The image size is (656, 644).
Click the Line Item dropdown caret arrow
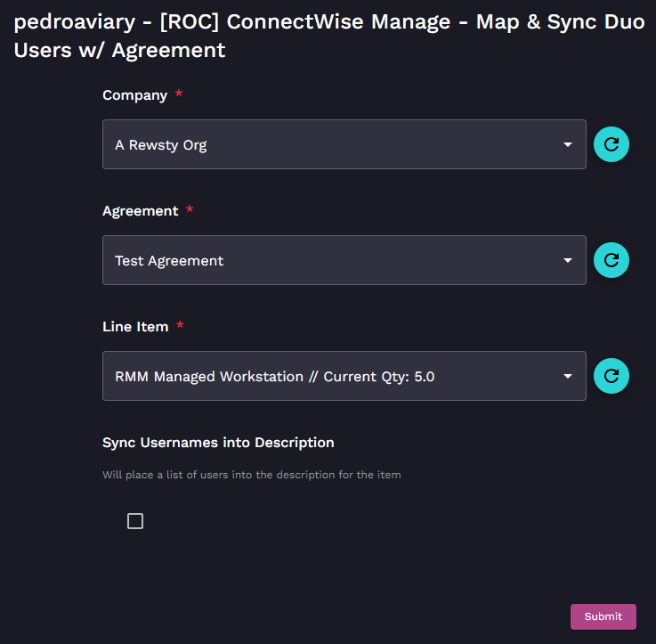(568, 376)
